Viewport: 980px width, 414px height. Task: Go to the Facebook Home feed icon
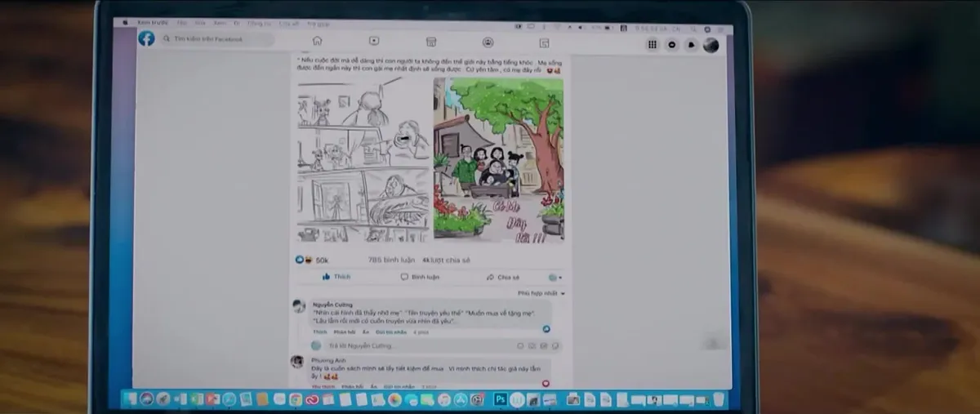(x=317, y=41)
